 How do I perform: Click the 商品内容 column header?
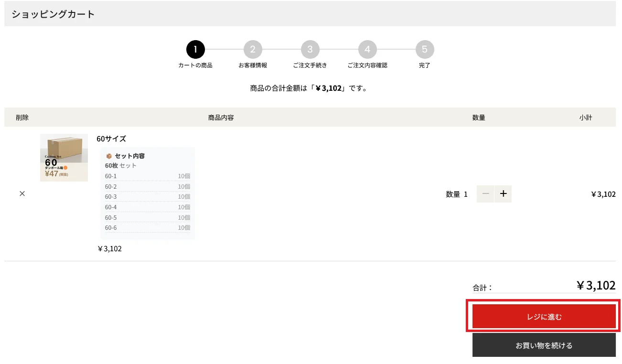coord(221,118)
